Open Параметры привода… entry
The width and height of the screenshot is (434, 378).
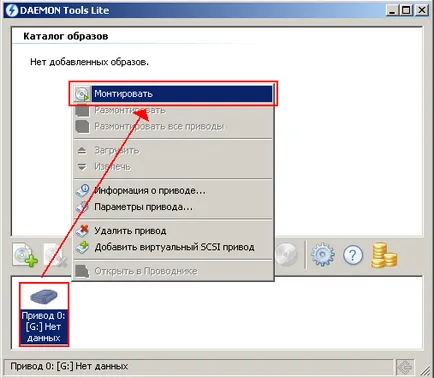[x=173, y=207]
